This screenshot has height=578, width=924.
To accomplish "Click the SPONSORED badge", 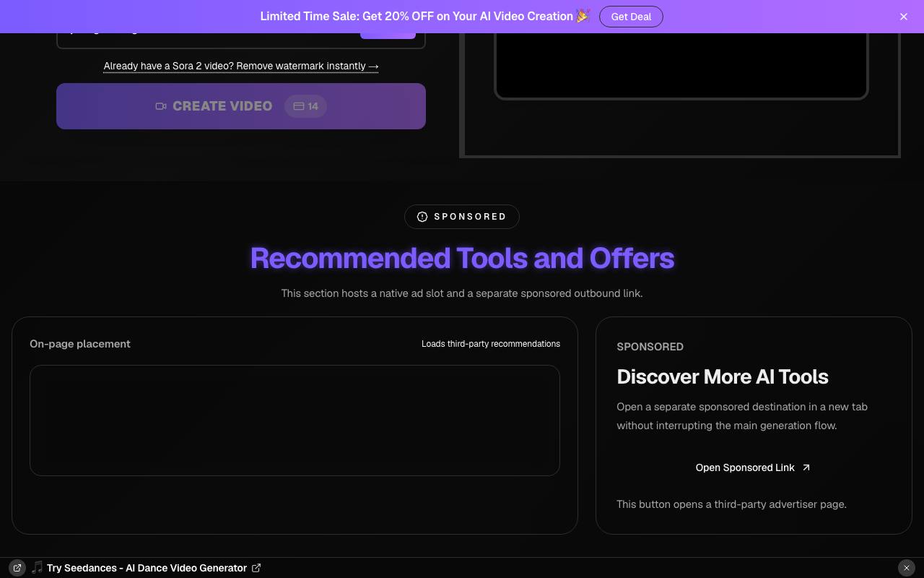I will (x=462, y=217).
